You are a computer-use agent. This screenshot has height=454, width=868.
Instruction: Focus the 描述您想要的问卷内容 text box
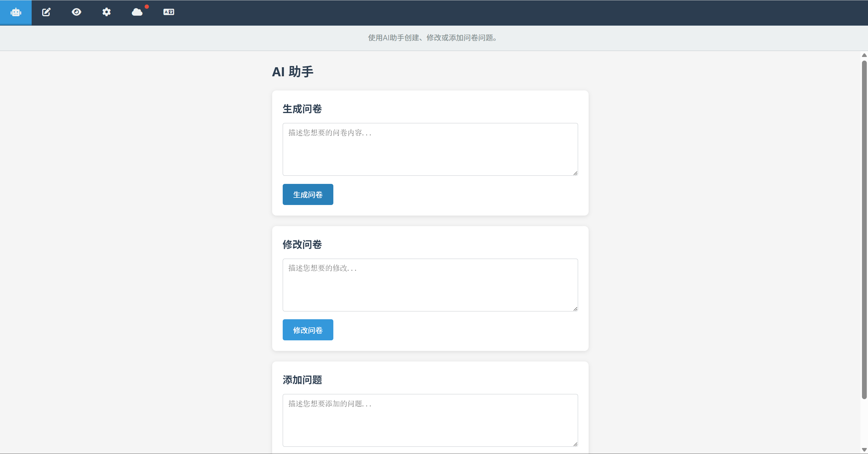click(430, 149)
